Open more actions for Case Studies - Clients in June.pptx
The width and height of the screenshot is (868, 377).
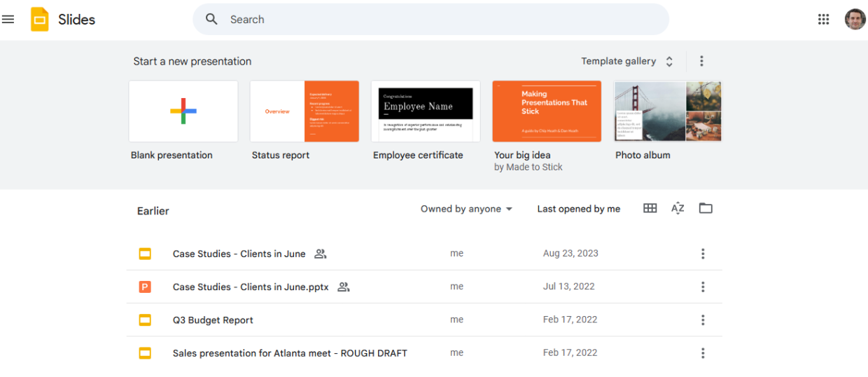click(703, 287)
